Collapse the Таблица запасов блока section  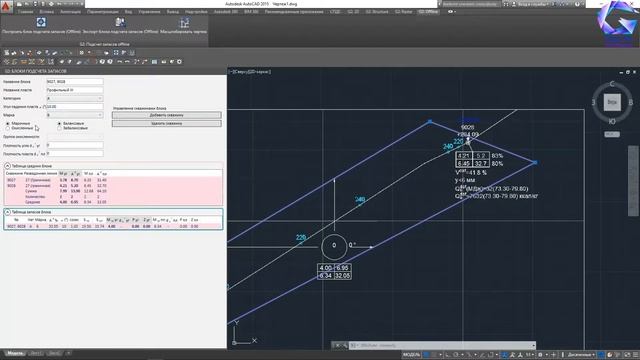pos(7,212)
